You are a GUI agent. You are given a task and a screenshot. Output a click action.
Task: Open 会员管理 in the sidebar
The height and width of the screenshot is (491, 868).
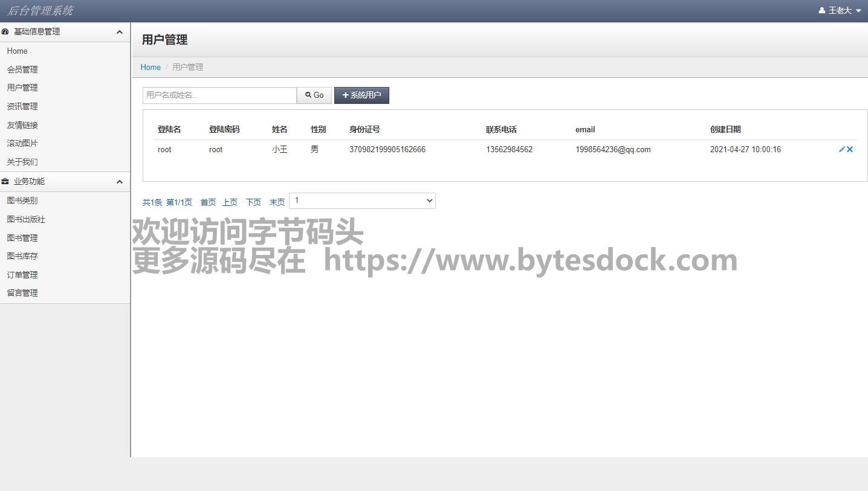(x=22, y=69)
